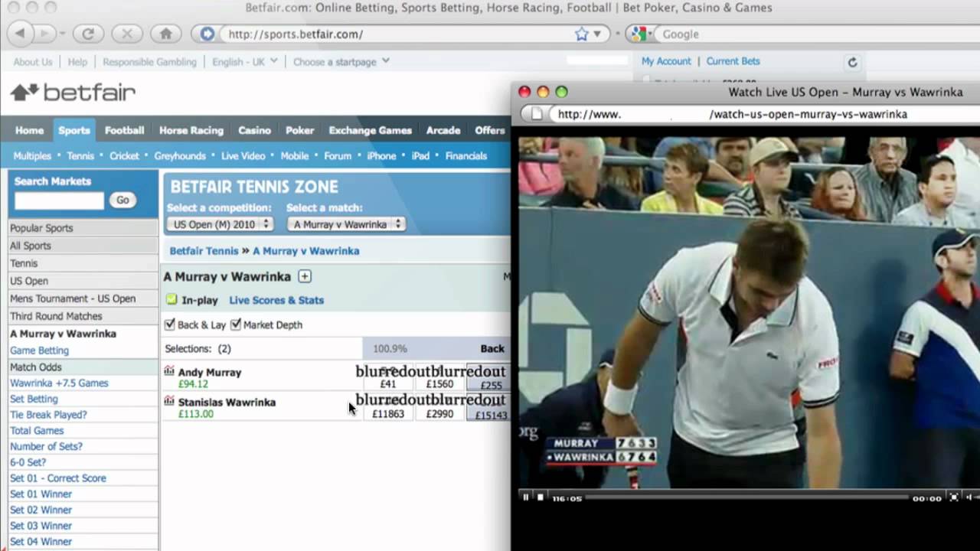This screenshot has width=980, height=551.
Task: Reload the Betfair page
Action: [88, 34]
